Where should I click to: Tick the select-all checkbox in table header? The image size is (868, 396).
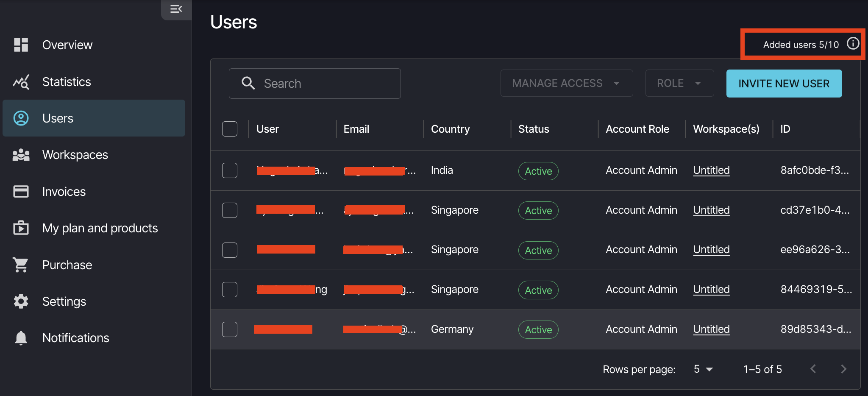[x=230, y=129]
